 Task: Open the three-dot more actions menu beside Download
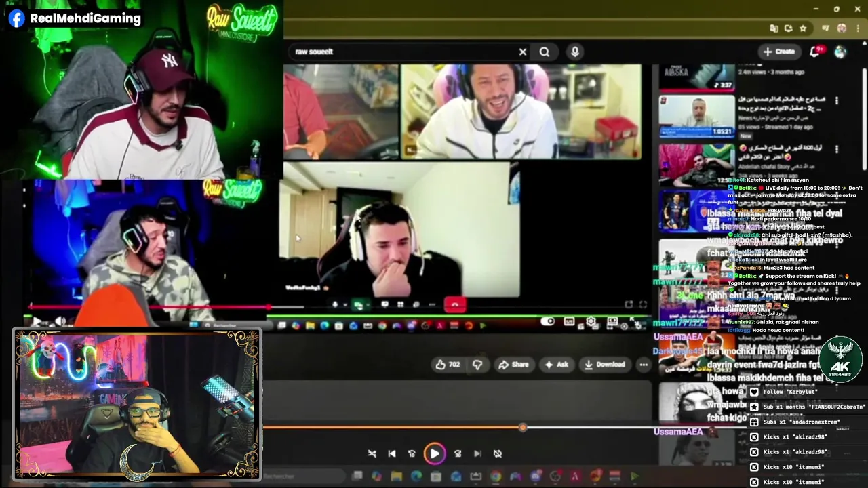[x=643, y=365]
